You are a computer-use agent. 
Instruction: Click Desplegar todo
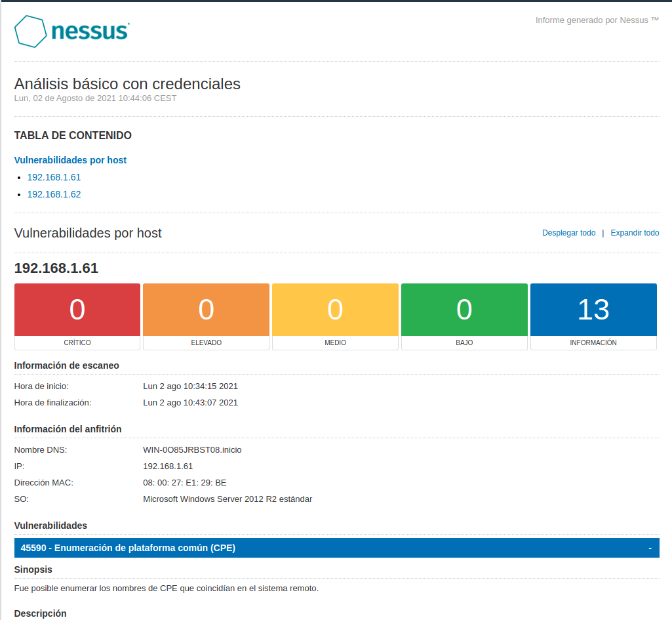[568, 233]
